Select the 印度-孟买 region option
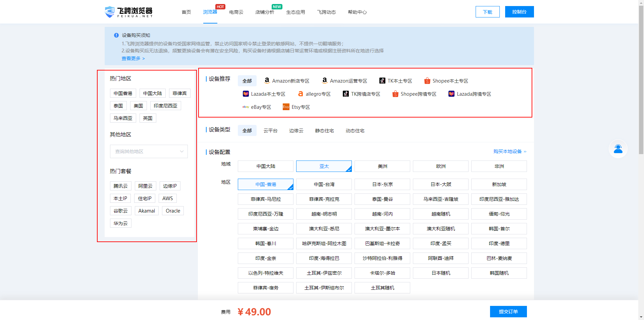This screenshot has height=320, width=644. [x=441, y=243]
